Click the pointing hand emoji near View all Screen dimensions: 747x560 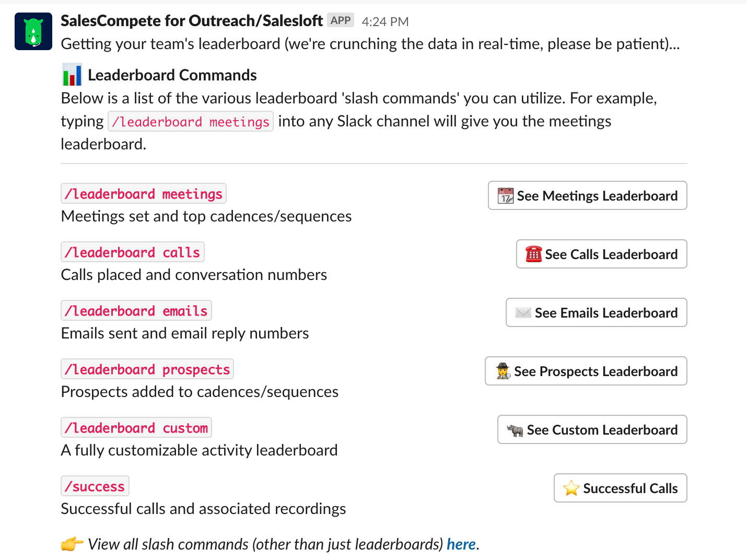[72, 544]
